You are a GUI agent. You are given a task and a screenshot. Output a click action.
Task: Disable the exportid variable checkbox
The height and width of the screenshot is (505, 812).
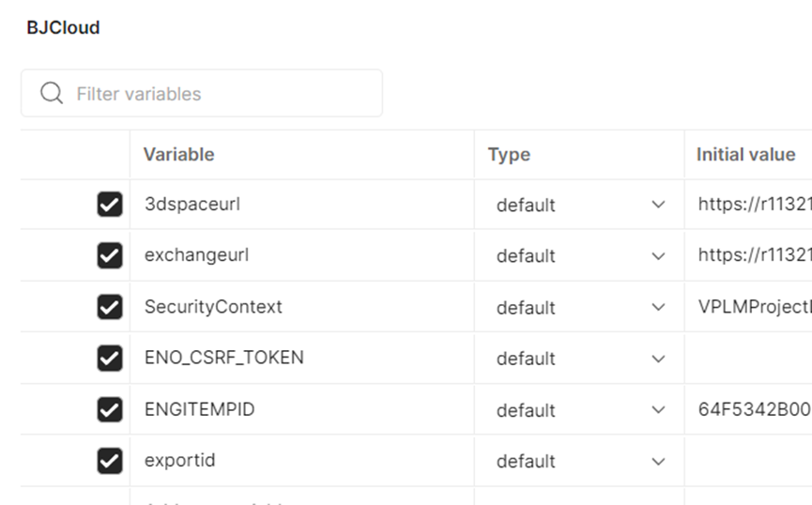point(110,461)
